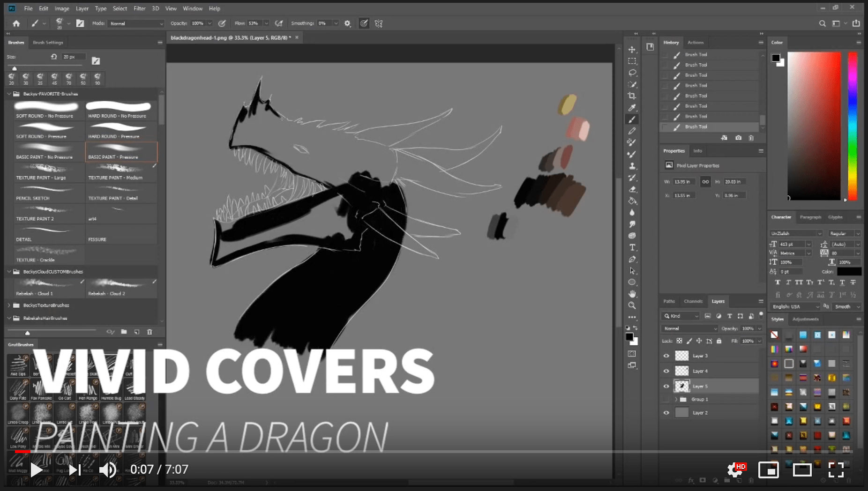
Task: Enter fullscreen video mode
Action: coord(836,469)
